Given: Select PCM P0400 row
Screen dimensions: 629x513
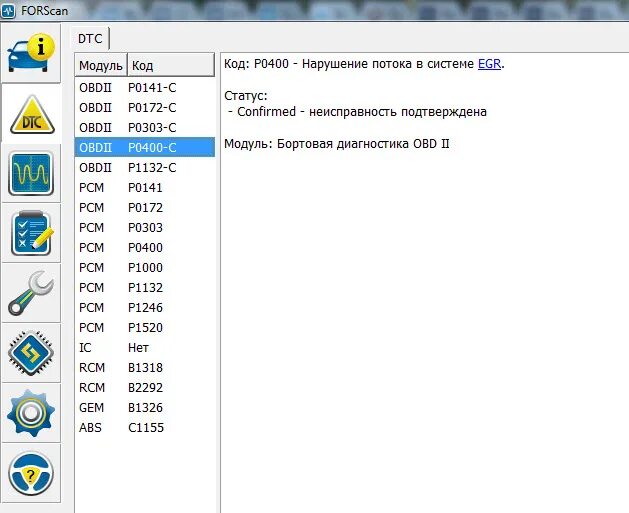Looking at the screenshot, I should (145, 247).
